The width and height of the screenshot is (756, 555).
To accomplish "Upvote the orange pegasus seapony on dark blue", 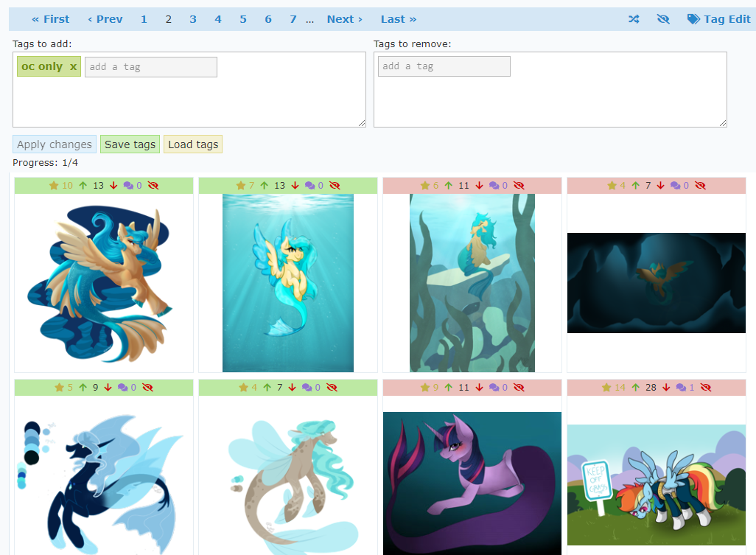I will click(x=83, y=186).
